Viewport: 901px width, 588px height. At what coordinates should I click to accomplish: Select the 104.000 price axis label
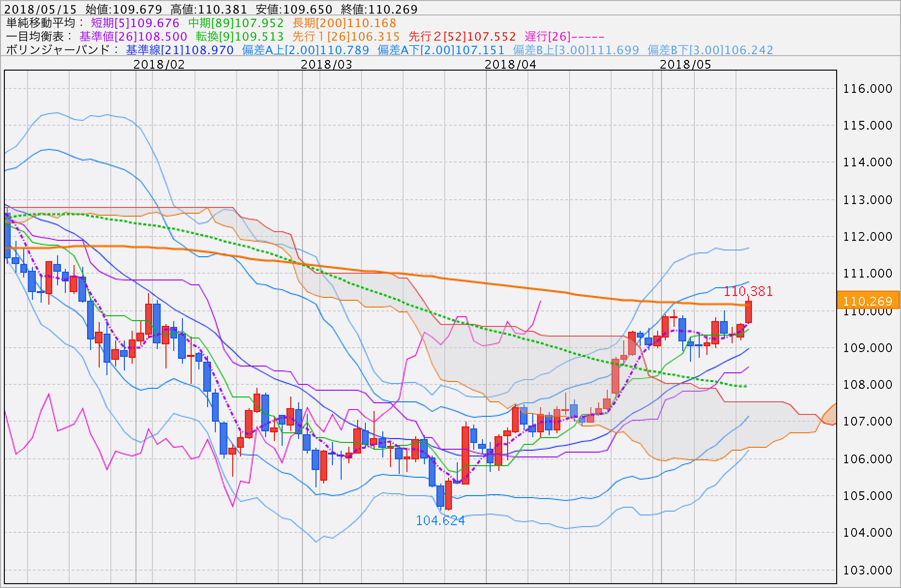coord(868,532)
